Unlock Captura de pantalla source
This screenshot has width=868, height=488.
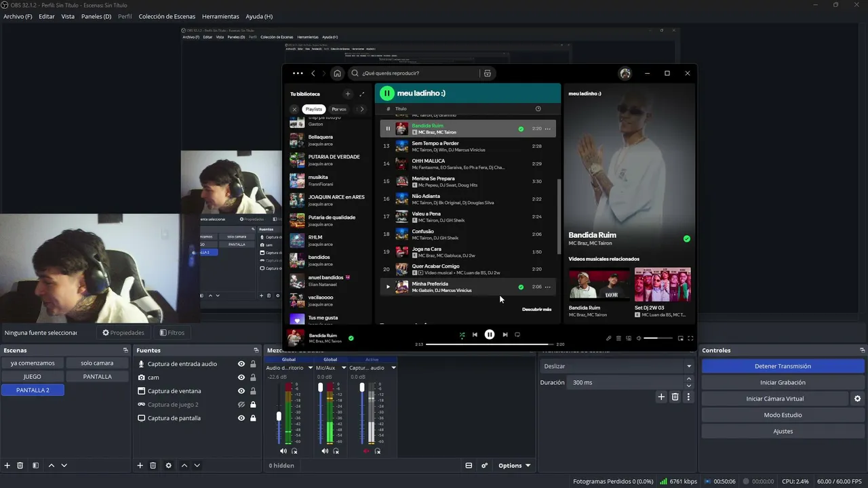point(253,418)
